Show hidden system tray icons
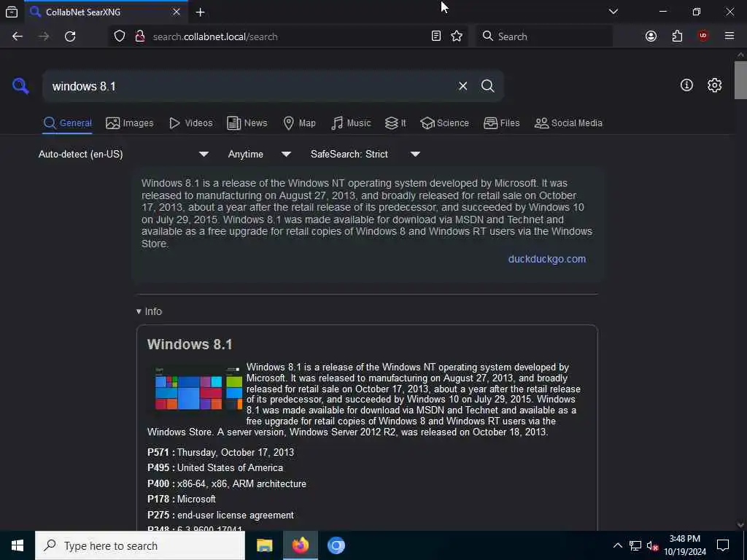The image size is (747, 560). point(617,545)
